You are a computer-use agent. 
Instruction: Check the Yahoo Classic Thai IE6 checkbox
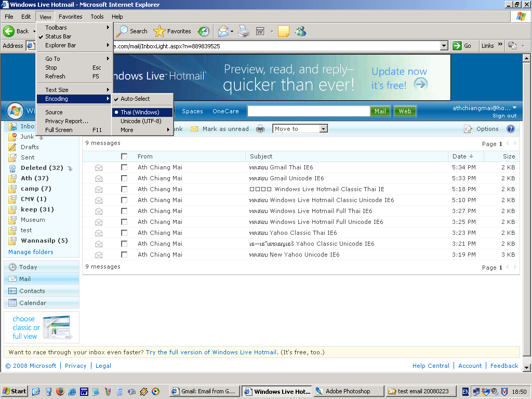[124, 233]
